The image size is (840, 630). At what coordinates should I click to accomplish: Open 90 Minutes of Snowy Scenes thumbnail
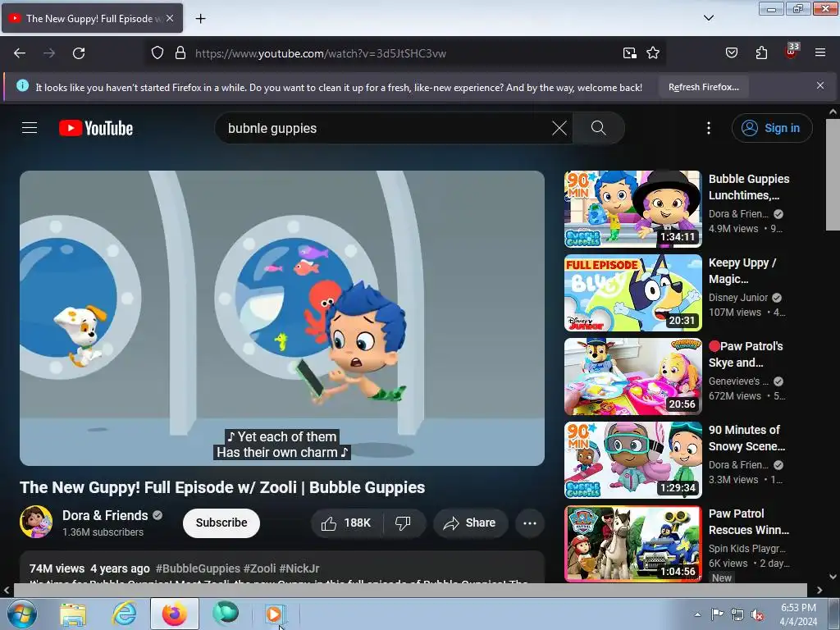tap(632, 459)
